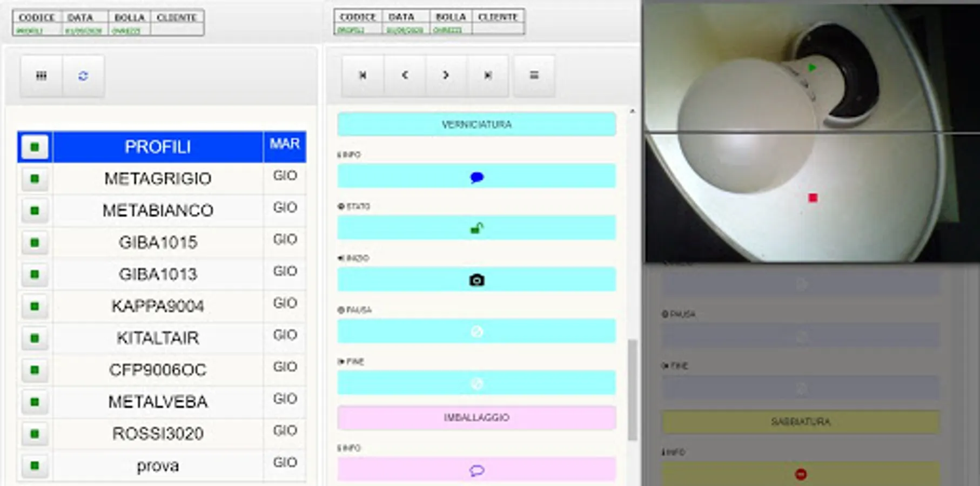Click the middle panel vertical scrollbar
The height and width of the screenshot is (486, 980).
pyautogui.click(x=632, y=390)
